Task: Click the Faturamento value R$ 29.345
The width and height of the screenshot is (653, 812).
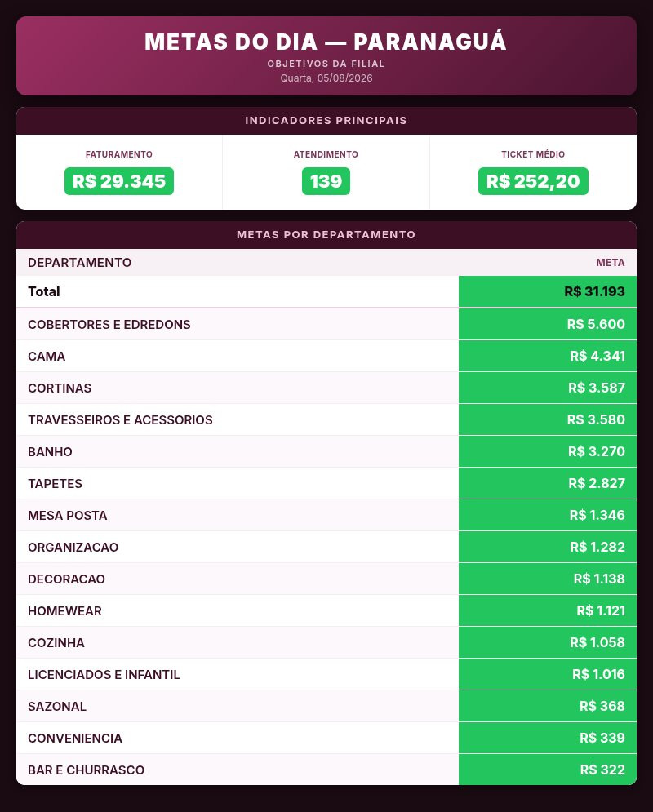Action: [x=118, y=181]
